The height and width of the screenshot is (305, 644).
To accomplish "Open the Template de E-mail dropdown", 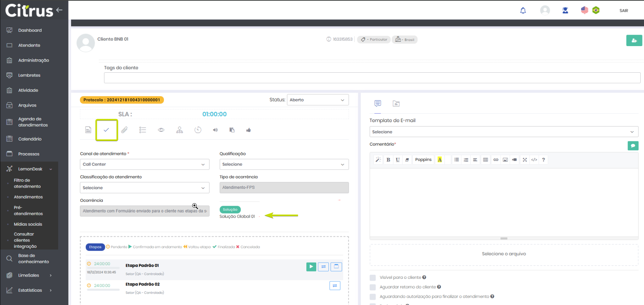I will pos(503,132).
